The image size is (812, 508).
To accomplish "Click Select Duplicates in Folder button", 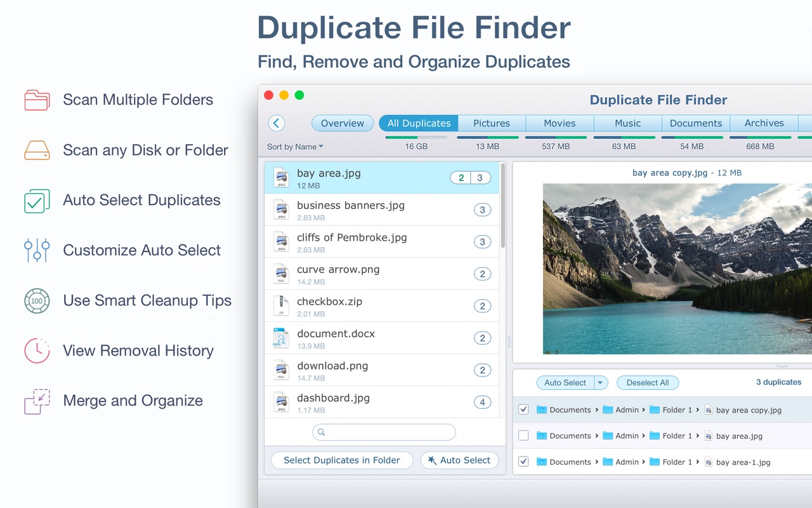I will (342, 460).
